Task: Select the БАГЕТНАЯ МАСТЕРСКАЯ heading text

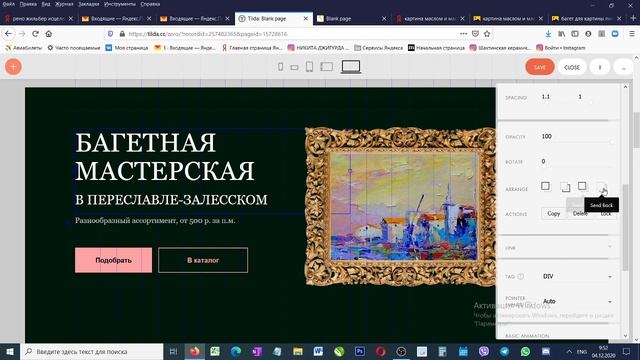Action: (165, 156)
